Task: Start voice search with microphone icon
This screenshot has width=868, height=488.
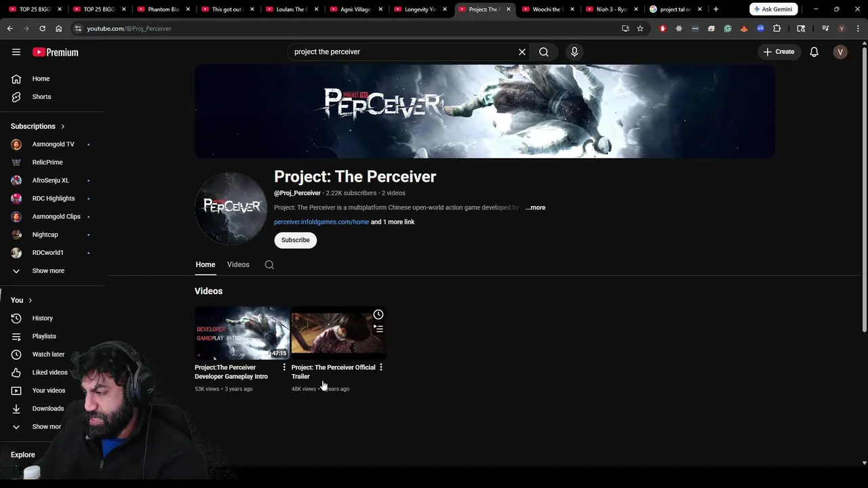Action: [x=574, y=52]
